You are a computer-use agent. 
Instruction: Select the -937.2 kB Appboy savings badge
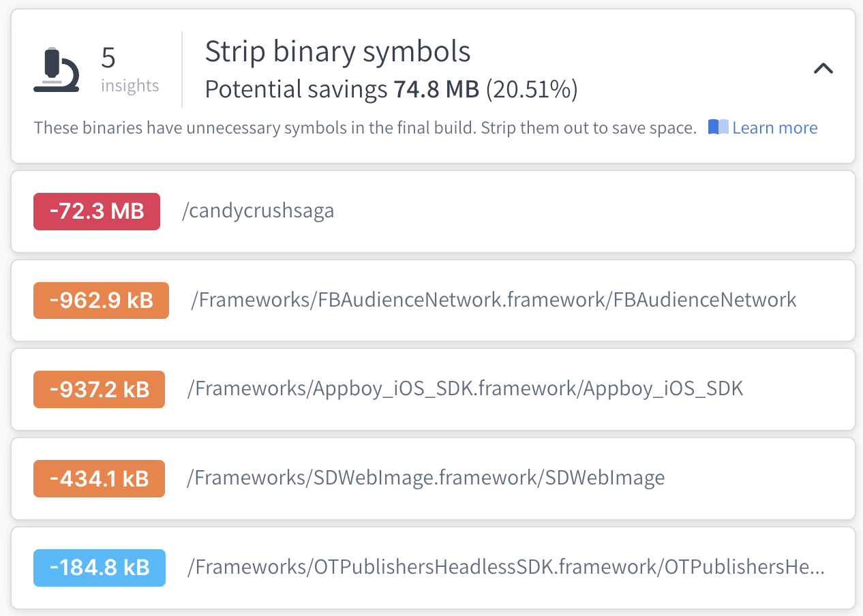tap(99, 389)
